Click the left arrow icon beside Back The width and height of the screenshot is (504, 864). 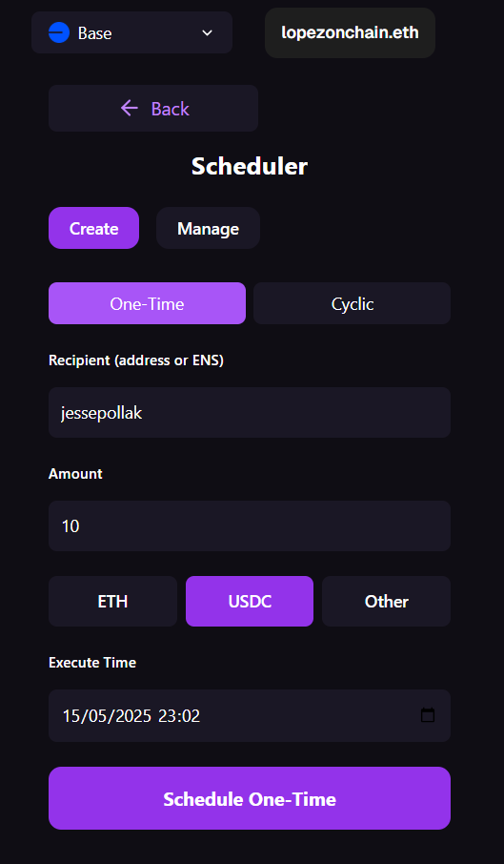pos(130,108)
